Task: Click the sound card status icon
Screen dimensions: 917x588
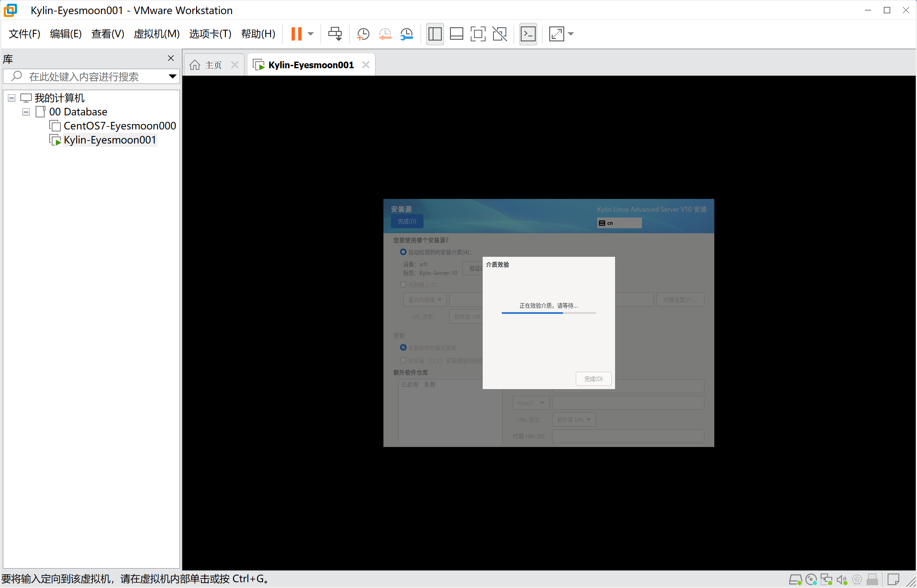Action: pos(842,579)
